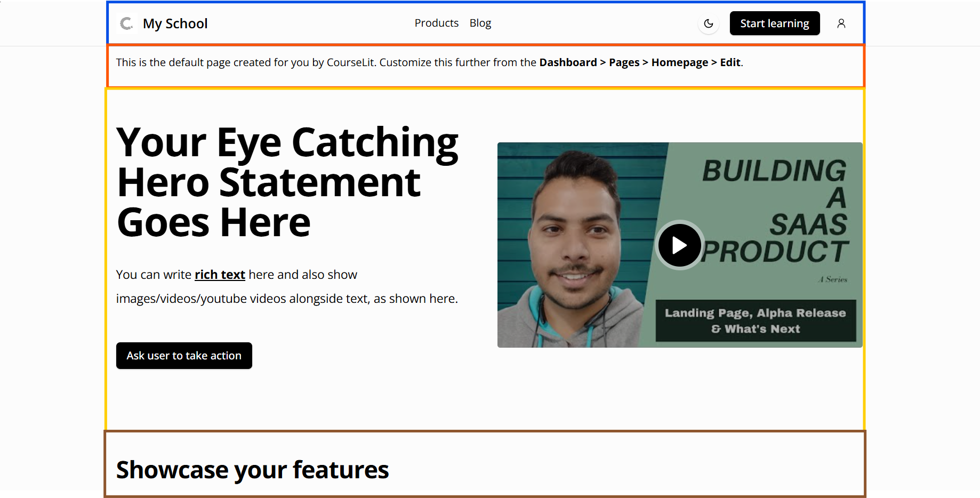The width and height of the screenshot is (980, 498).
Task: Click the bold Dashboard text in banner
Action: 568,62
